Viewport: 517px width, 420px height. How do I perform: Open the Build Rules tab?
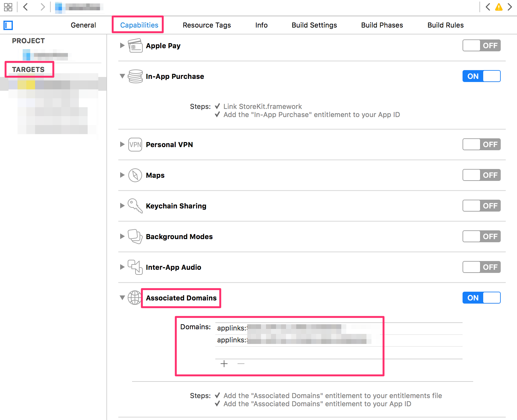[x=446, y=25]
